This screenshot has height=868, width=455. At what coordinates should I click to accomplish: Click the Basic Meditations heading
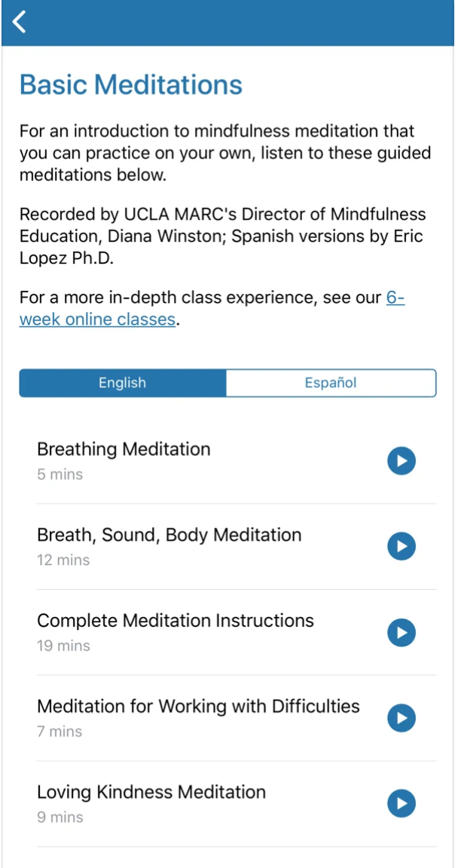click(131, 84)
